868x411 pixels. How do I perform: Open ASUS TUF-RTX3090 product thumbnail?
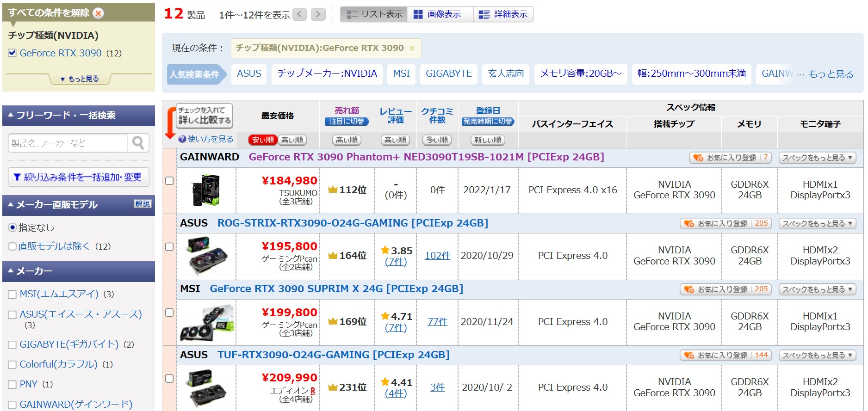click(206, 388)
